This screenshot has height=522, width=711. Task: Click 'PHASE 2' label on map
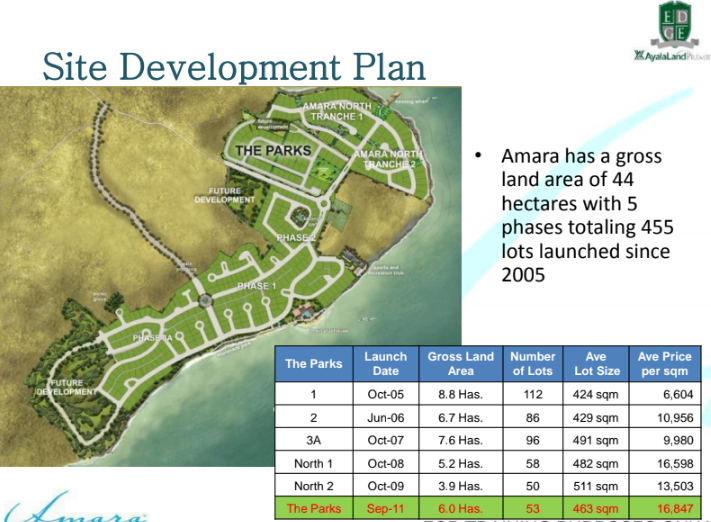(296, 238)
